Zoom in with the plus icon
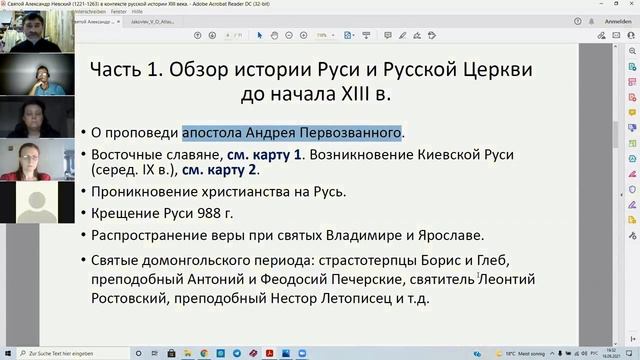Viewport: 640px width, 360px height. 304,36
